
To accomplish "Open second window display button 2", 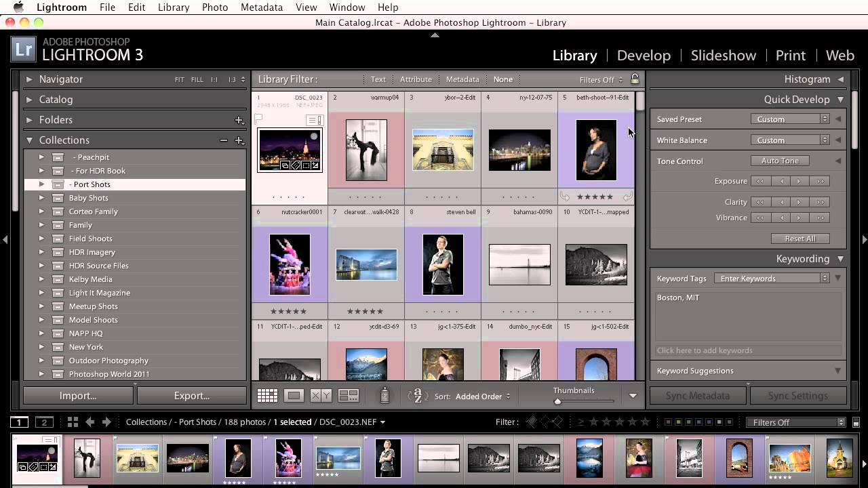I will tap(44, 422).
